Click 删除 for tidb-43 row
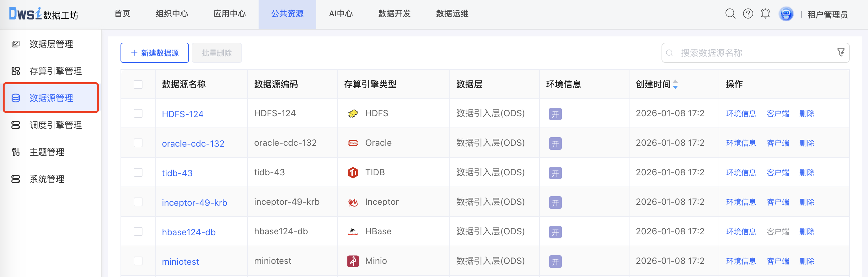Screen dimensions: 868x277 point(807,173)
